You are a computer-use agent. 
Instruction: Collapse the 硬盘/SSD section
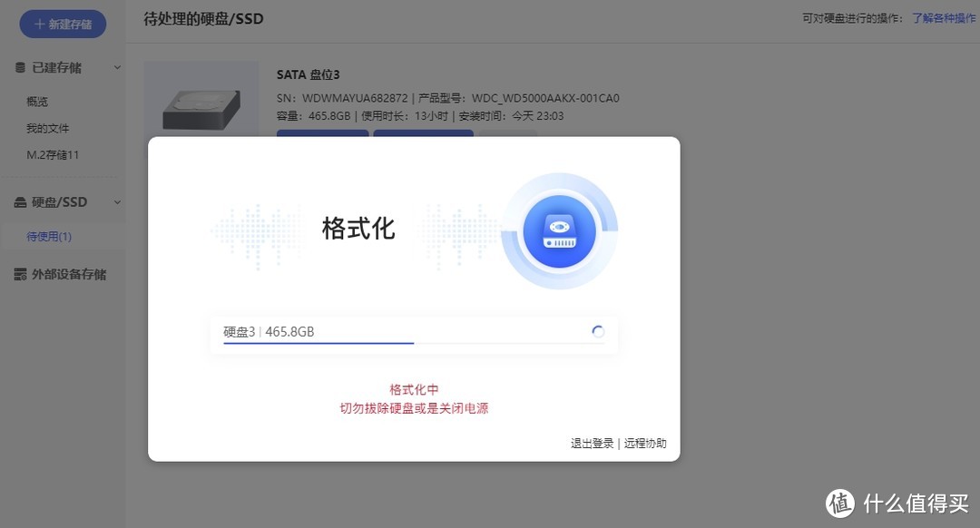coord(116,201)
